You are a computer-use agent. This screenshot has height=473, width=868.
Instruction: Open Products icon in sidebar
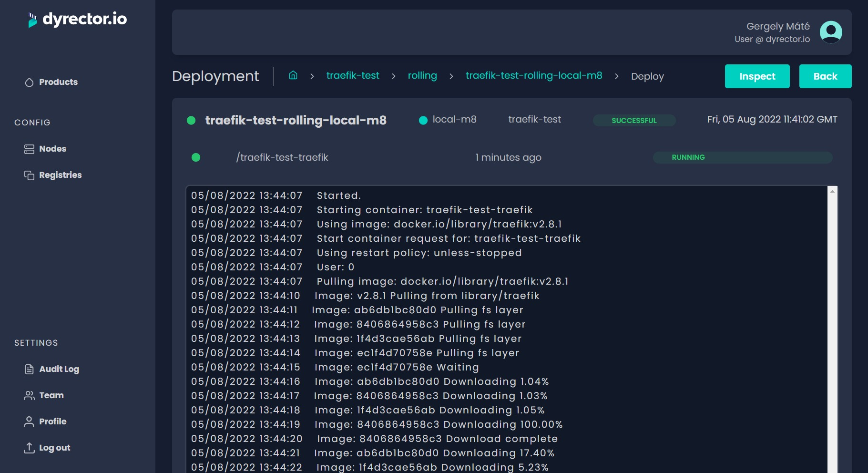pos(29,82)
